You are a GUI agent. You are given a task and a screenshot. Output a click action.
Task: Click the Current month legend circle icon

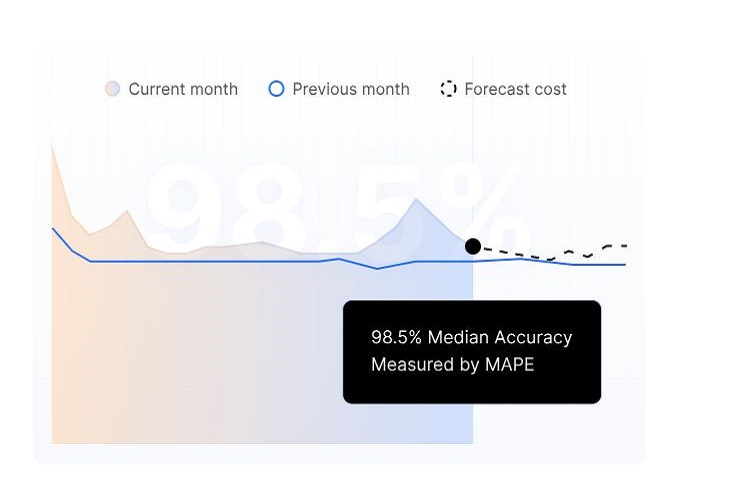[113, 89]
